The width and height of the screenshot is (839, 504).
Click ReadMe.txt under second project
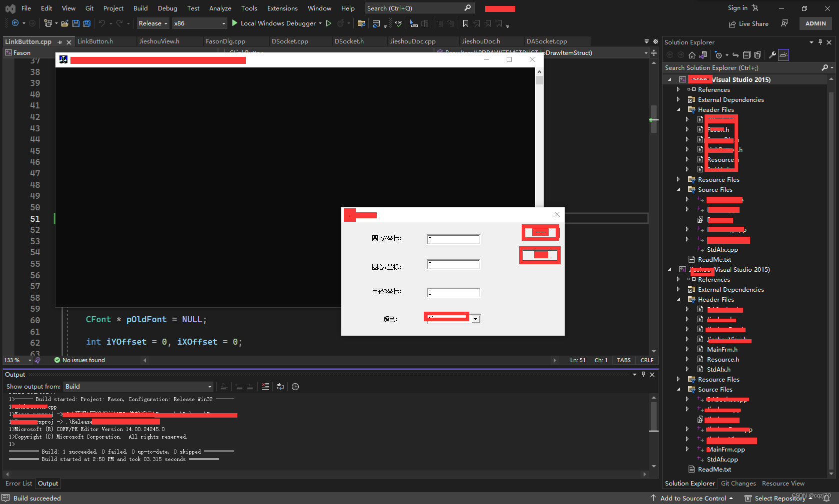tap(714, 469)
